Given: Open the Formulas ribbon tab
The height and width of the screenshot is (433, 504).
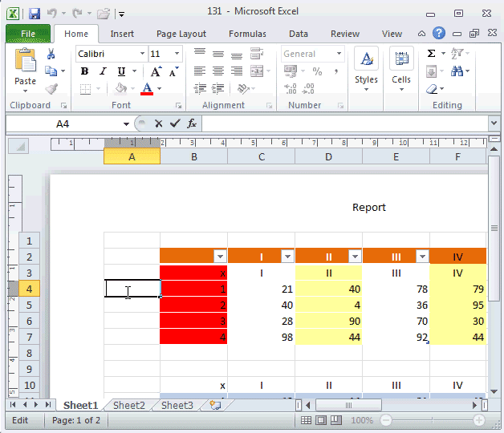Looking at the screenshot, I should (x=247, y=34).
